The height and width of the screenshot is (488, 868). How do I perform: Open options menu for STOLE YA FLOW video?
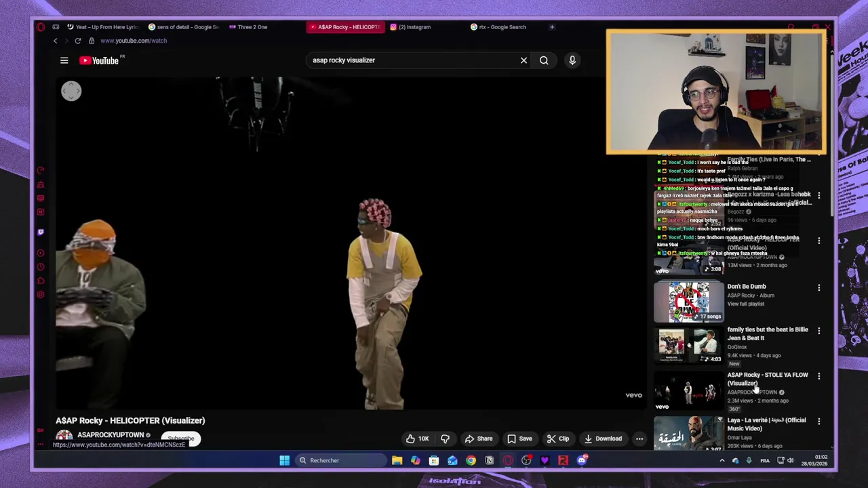(x=818, y=376)
